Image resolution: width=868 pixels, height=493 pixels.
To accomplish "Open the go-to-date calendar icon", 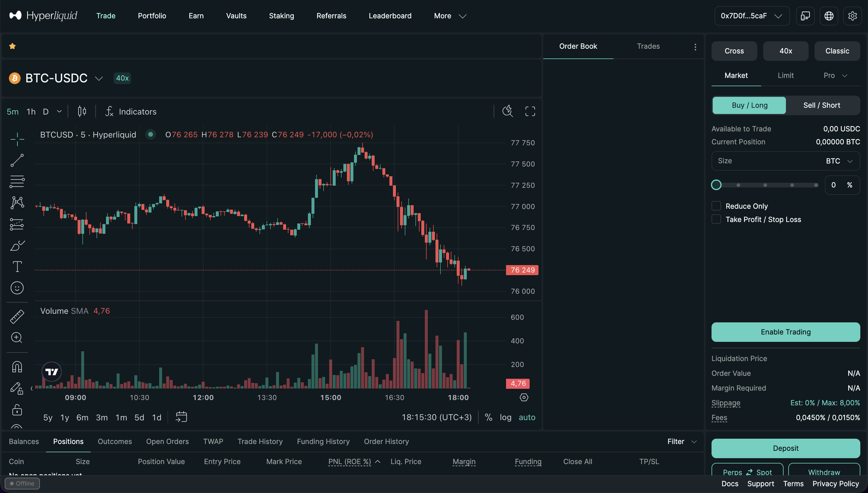I will pos(181,417).
